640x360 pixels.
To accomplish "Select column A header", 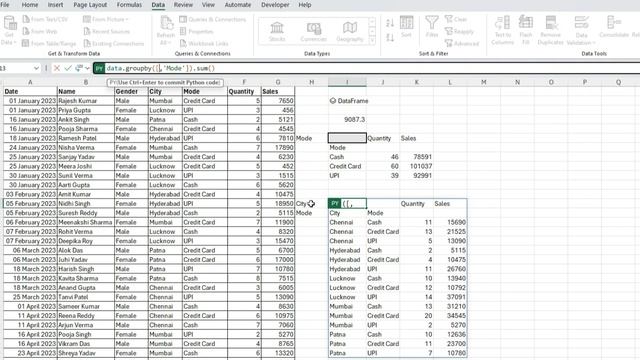I will click(x=30, y=82).
